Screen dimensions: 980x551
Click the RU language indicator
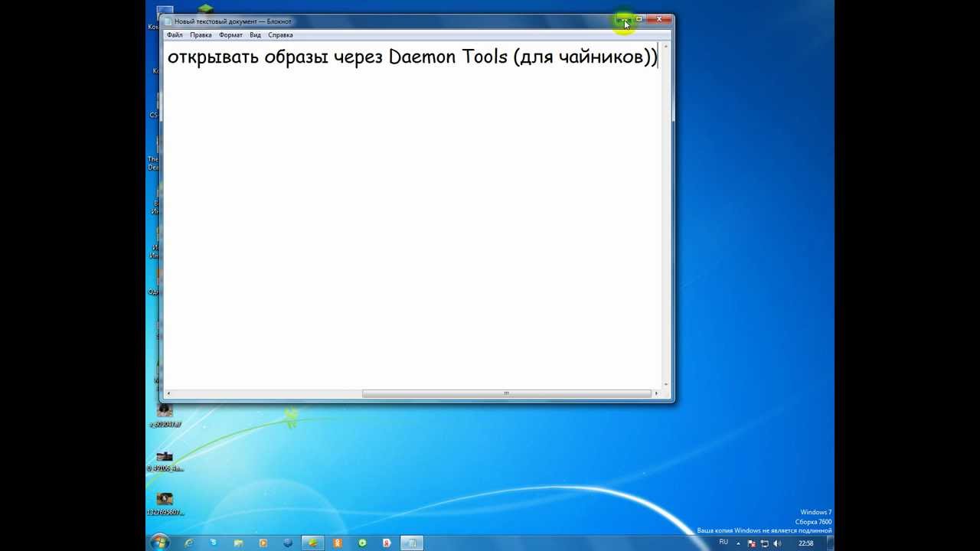click(x=724, y=542)
